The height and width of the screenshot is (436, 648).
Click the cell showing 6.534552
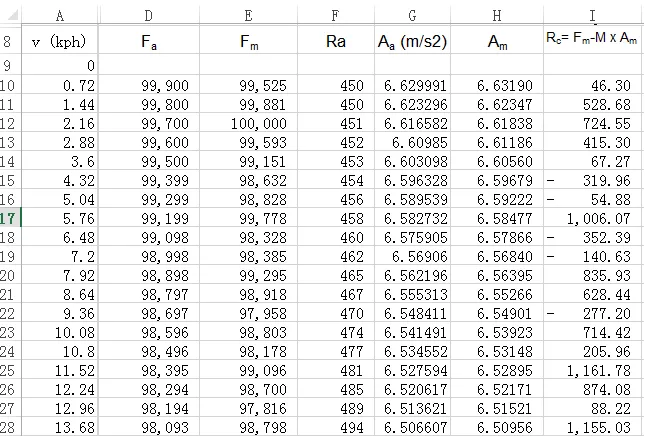[412, 351]
